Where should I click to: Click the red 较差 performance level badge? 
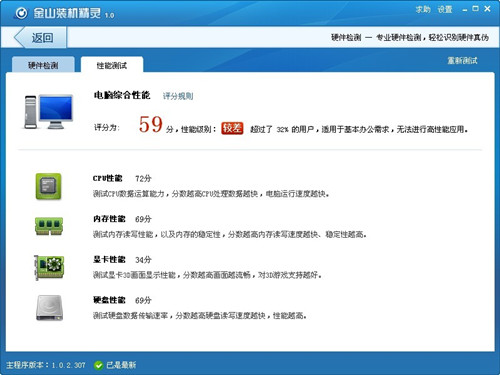[232, 128]
